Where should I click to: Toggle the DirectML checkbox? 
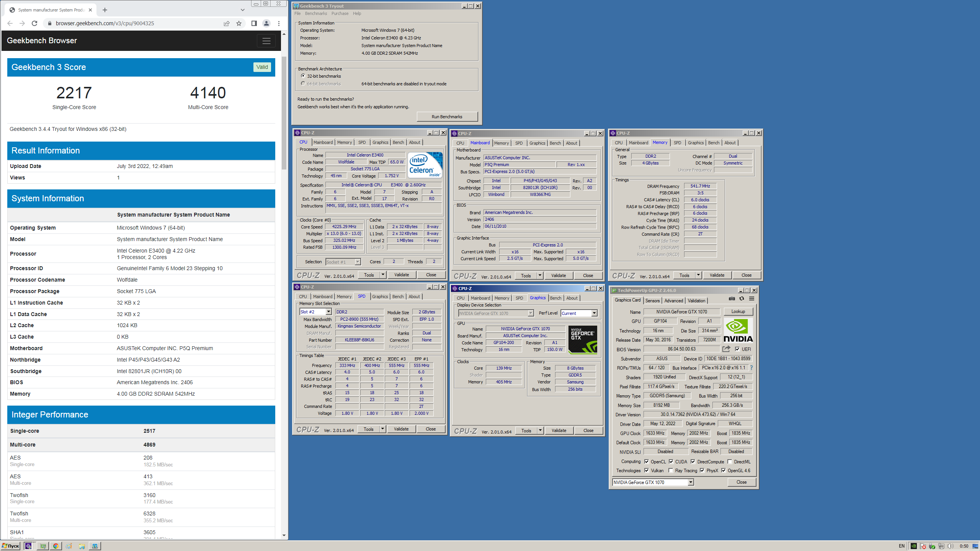pyautogui.click(x=730, y=462)
